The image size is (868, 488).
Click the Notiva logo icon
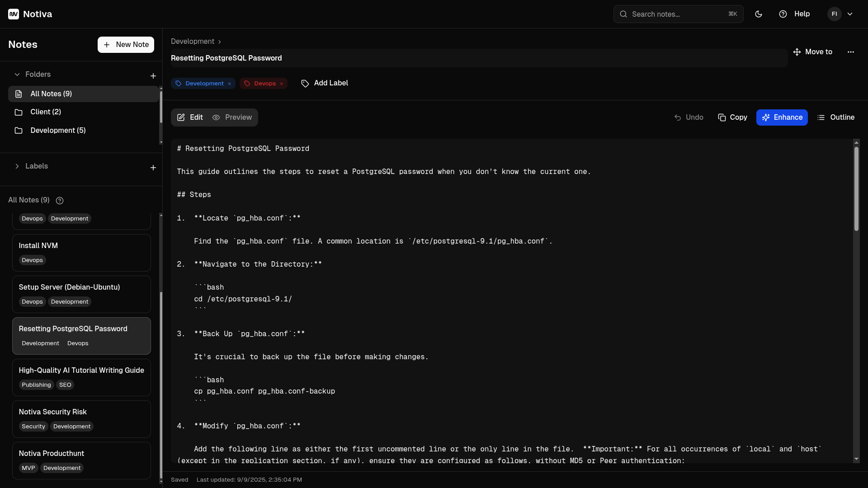pos(14,14)
